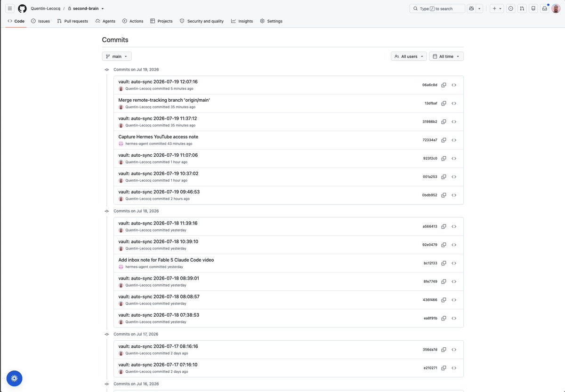Open hermes-agent author of Capture Hermes commit
565x392 pixels.
(137, 144)
